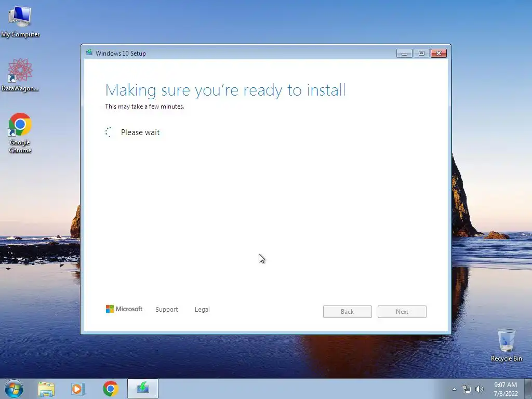
Task: Open the Windows Start menu
Action: (x=14, y=389)
